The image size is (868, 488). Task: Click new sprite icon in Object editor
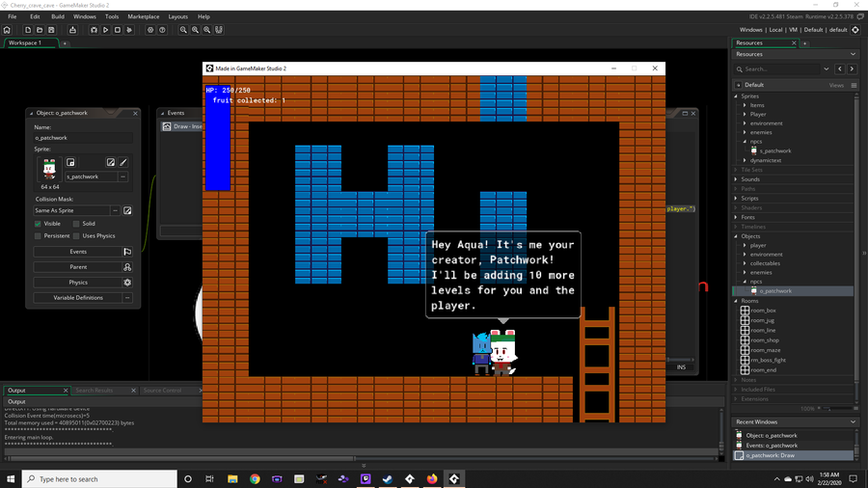tap(70, 162)
